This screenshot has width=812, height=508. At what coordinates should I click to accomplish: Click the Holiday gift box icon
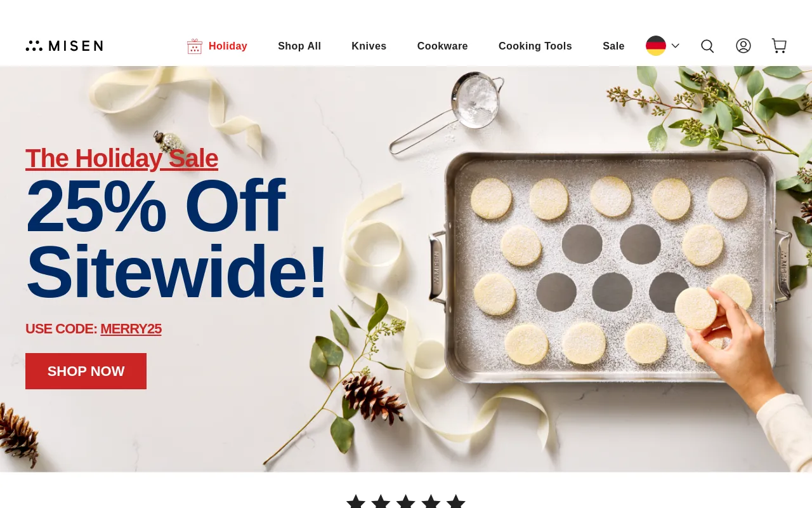pos(195,46)
